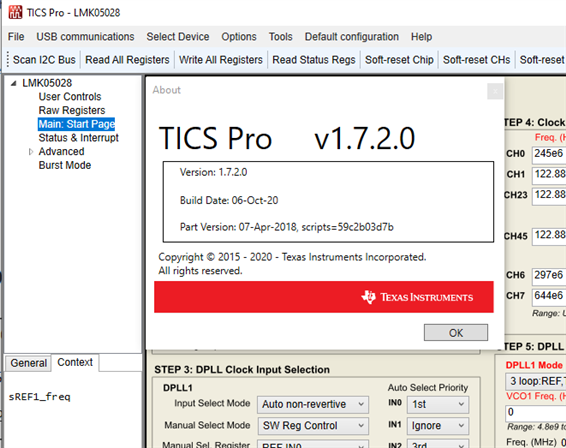Click the VCO1 Freq. input field
Screen dimensions: 566x448
point(536,412)
